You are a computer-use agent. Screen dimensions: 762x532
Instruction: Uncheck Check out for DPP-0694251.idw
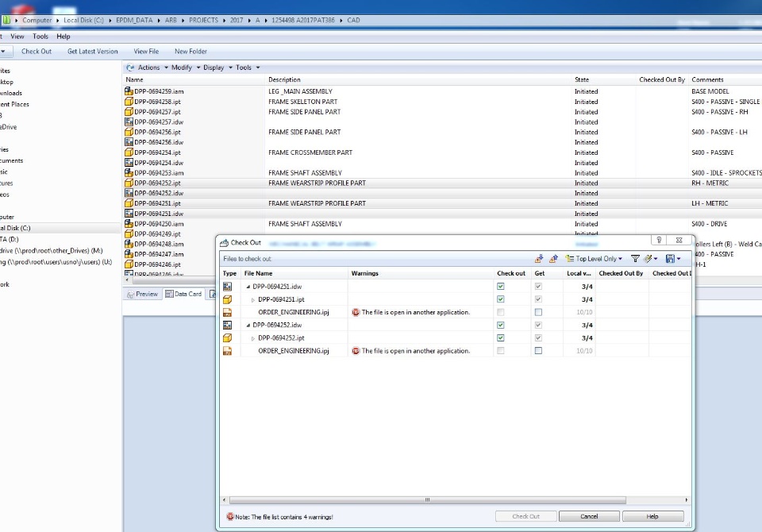(x=501, y=287)
